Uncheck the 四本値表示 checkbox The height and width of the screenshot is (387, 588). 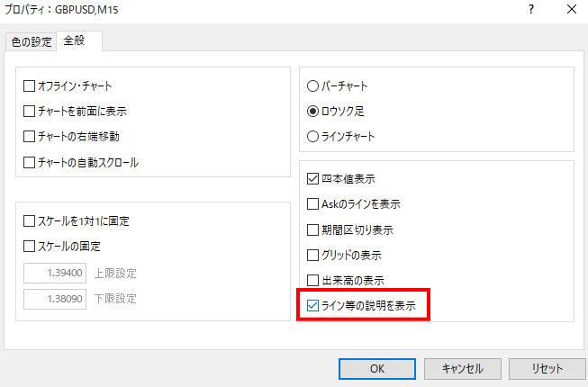pos(313,179)
